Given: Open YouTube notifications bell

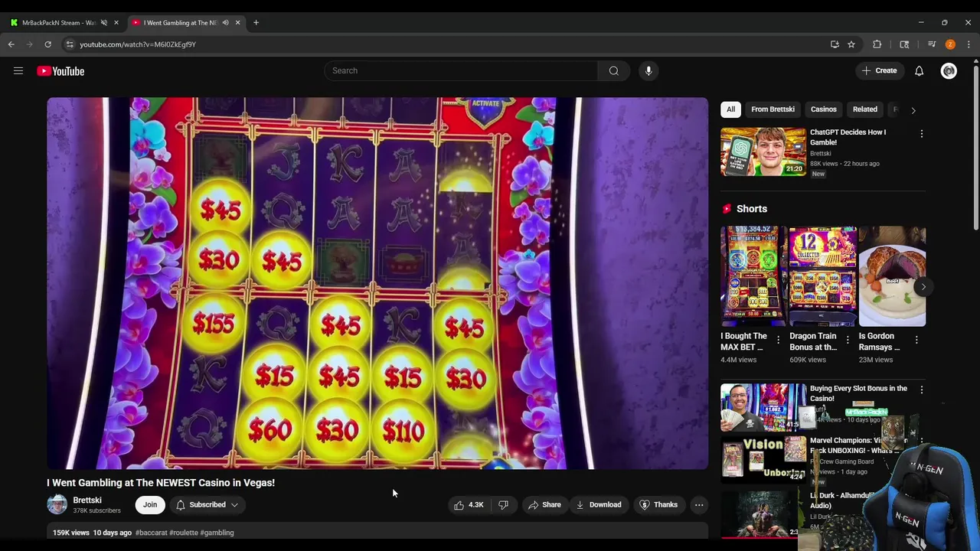Looking at the screenshot, I should point(919,71).
